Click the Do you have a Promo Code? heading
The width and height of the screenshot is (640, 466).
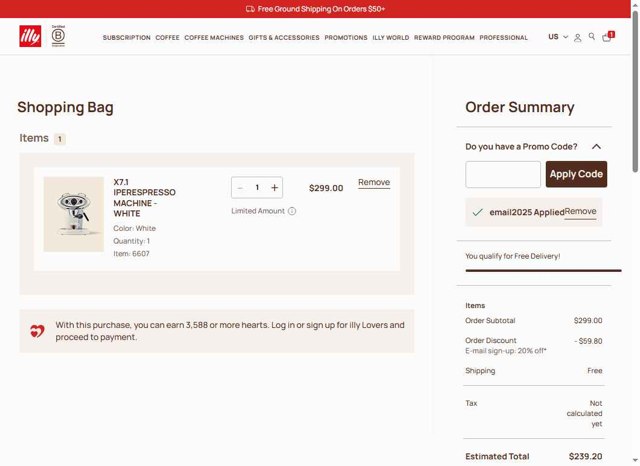[x=521, y=146]
